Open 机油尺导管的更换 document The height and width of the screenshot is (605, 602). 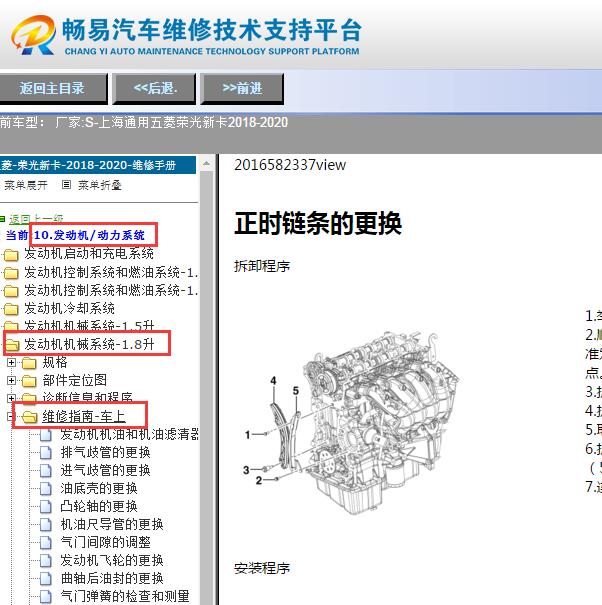click(x=112, y=524)
